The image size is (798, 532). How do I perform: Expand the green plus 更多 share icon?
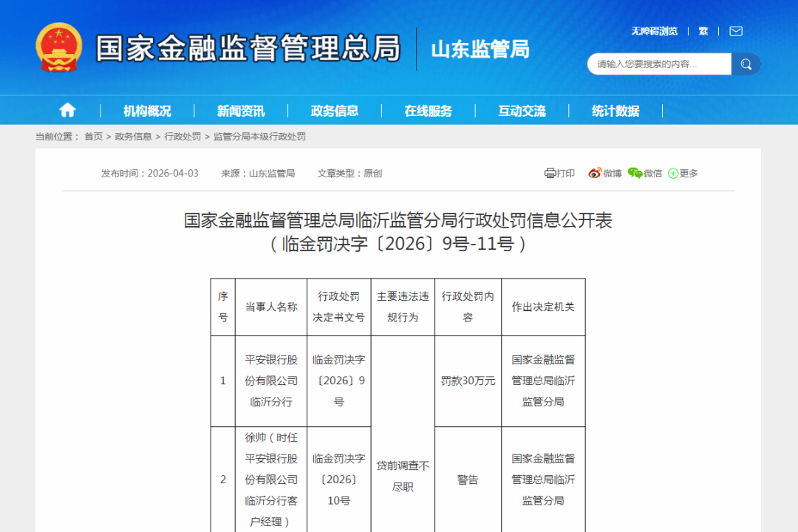tap(673, 174)
